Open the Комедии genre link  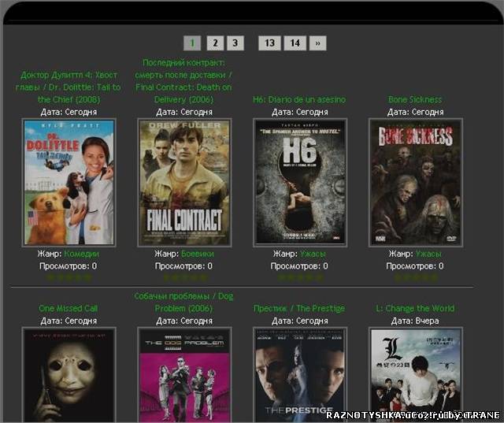[x=82, y=254]
